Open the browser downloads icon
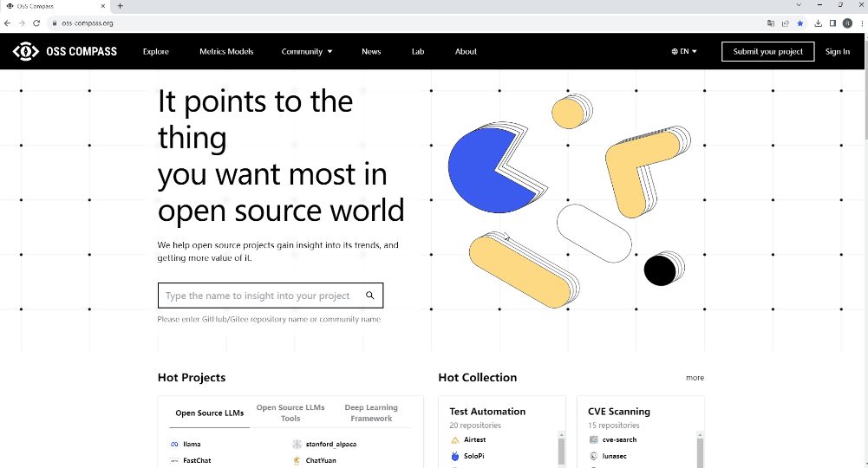The width and height of the screenshot is (868, 468). pos(819,23)
